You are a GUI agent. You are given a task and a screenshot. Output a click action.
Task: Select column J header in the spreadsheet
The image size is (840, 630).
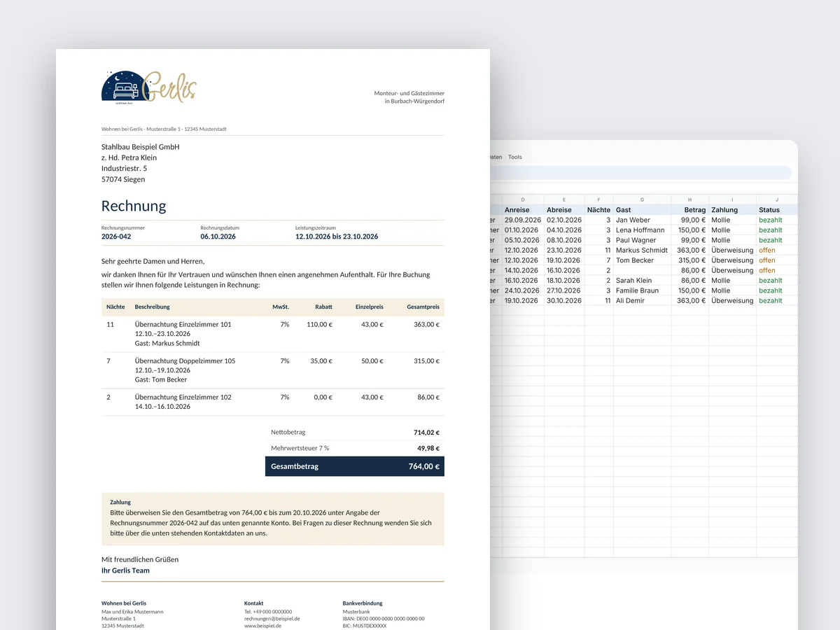pos(777,199)
